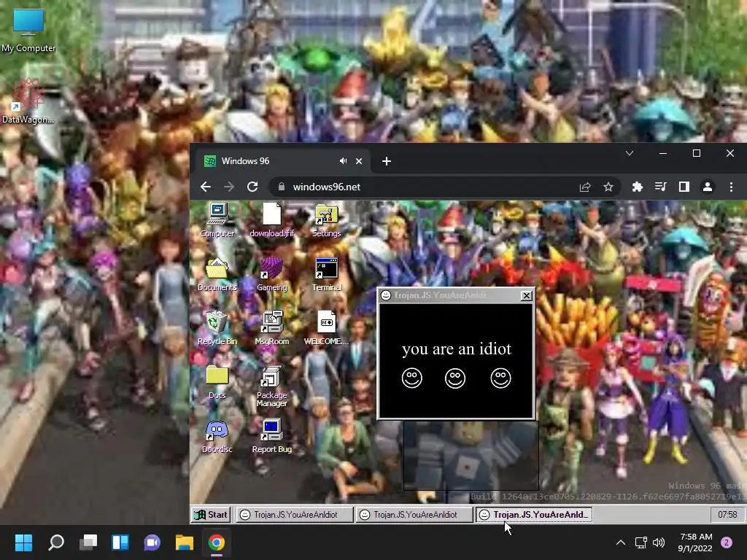Click the Chrome forward arrow
The image size is (747, 560).
tap(229, 187)
